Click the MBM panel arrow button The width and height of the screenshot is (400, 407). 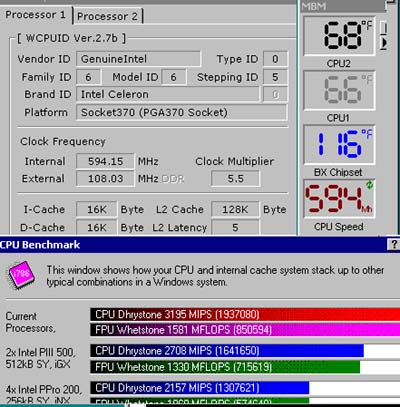(x=384, y=43)
